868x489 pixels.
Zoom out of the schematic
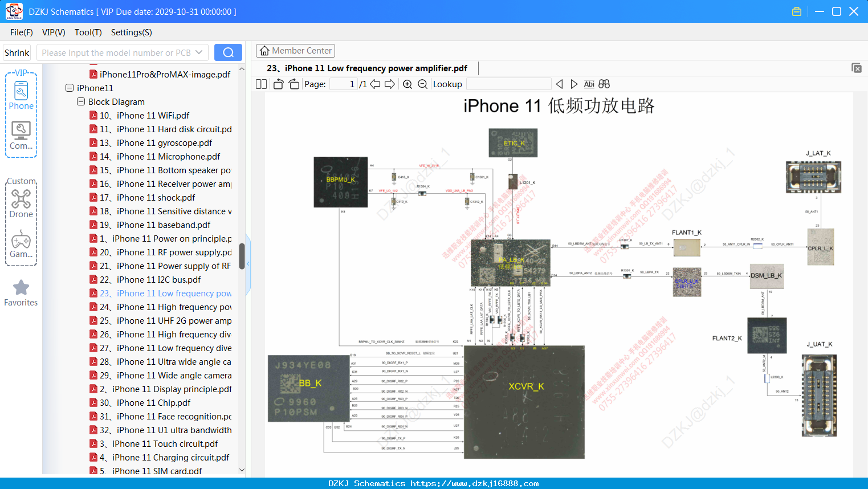coord(422,84)
